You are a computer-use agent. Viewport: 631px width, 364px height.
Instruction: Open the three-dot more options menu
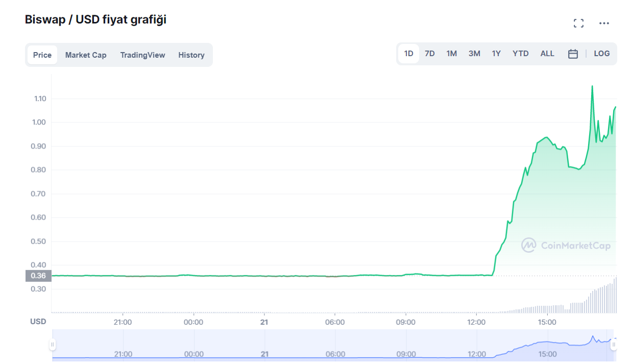[x=604, y=23]
